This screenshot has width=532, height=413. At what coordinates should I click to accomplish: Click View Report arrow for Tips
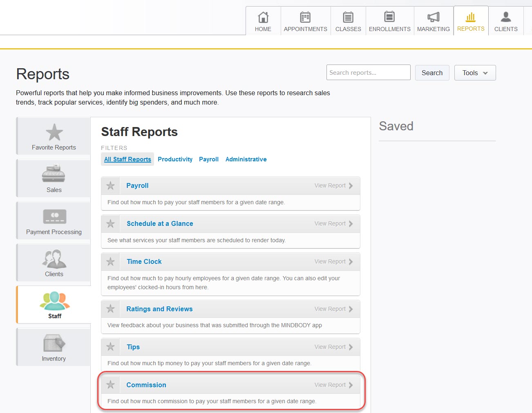pos(333,347)
